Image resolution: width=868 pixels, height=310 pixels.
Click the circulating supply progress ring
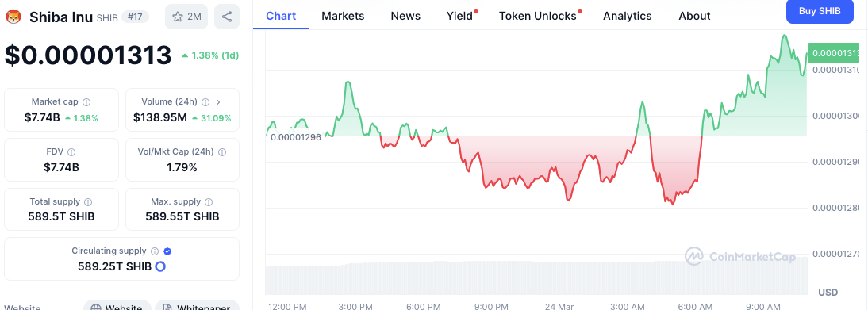[160, 267]
